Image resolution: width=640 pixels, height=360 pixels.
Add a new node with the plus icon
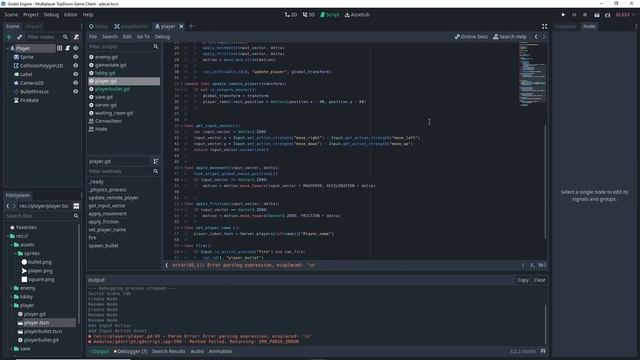[x=9, y=37]
